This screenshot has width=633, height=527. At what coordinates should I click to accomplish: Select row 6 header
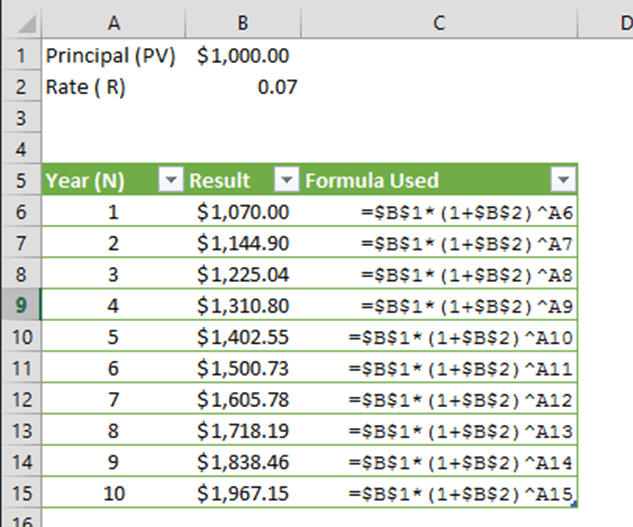point(21,212)
